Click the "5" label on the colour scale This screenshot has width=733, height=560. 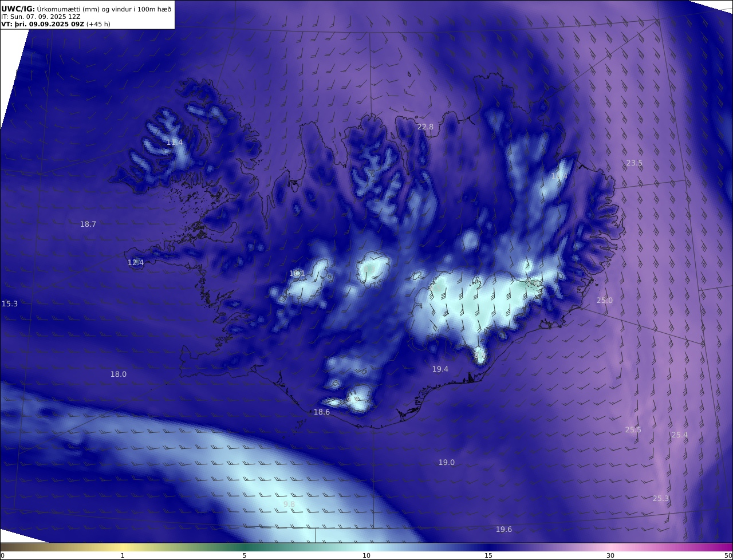tap(245, 555)
